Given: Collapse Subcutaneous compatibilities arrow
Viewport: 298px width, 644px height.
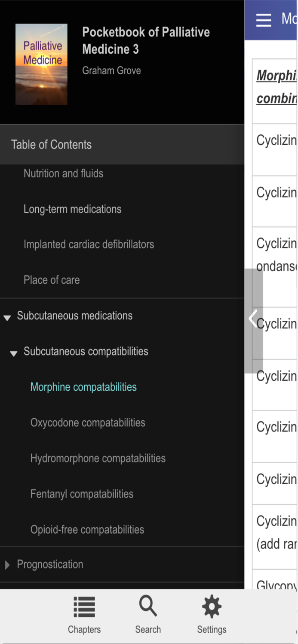Looking at the screenshot, I should [14, 353].
